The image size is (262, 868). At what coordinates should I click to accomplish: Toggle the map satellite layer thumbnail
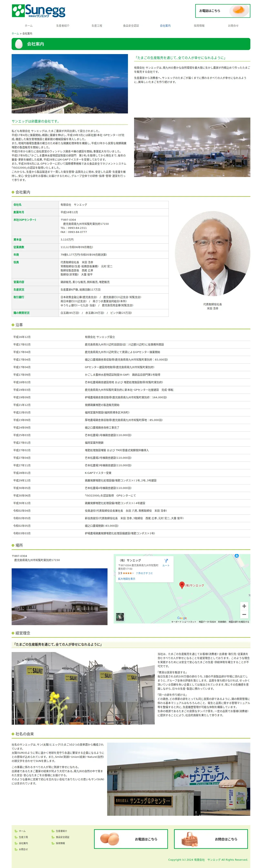(120, 617)
